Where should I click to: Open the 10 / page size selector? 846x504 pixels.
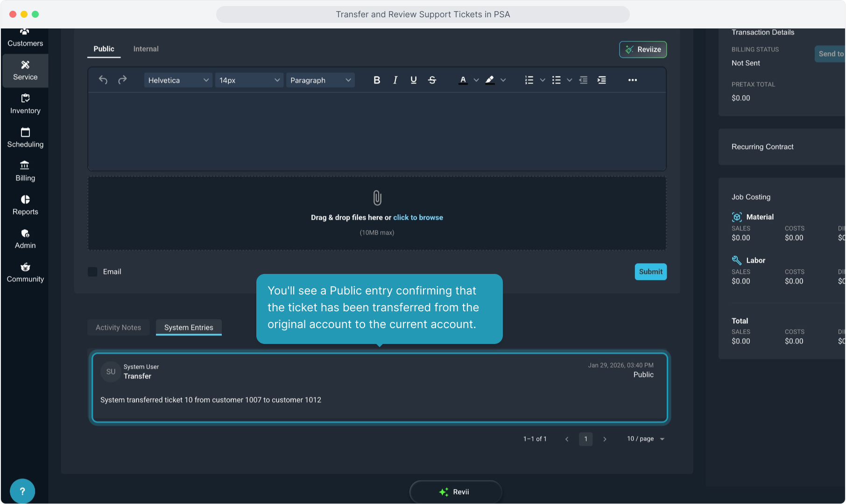(645, 439)
